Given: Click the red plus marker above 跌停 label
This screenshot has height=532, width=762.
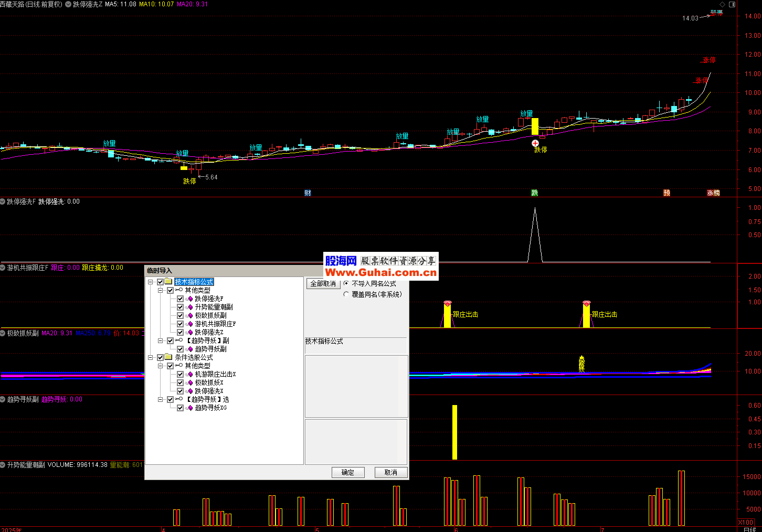Looking at the screenshot, I should pyautogui.click(x=535, y=143).
